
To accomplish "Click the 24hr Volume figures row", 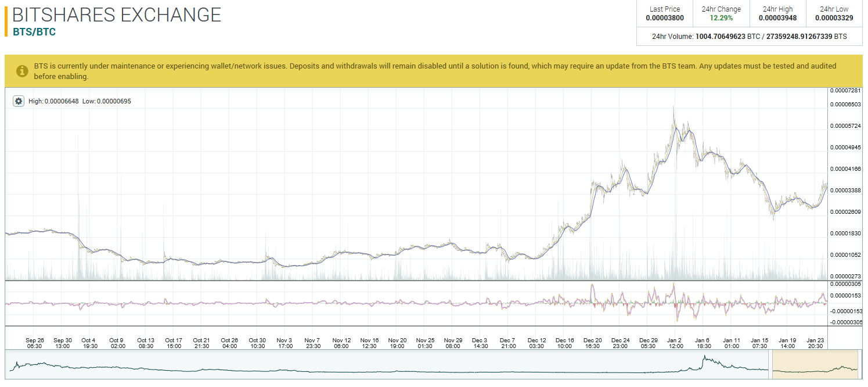I will coord(750,37).
